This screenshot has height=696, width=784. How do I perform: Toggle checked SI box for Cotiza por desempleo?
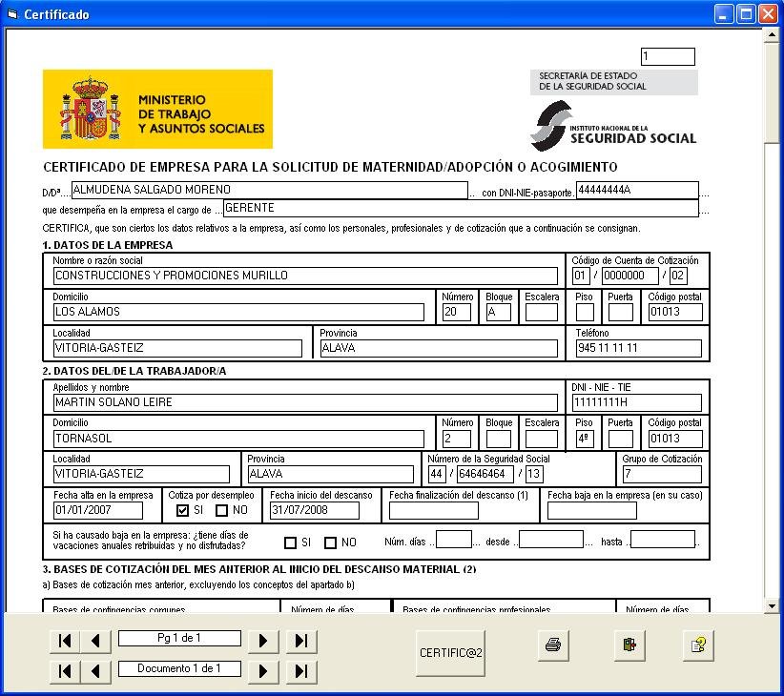183,511
